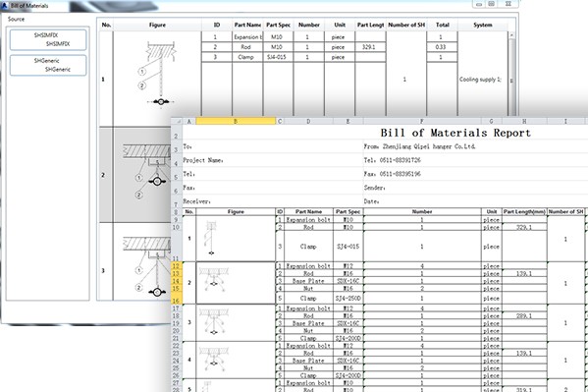Click spreadsheet column B header
This screenshot has width=588, height=392.
point(236,121)
